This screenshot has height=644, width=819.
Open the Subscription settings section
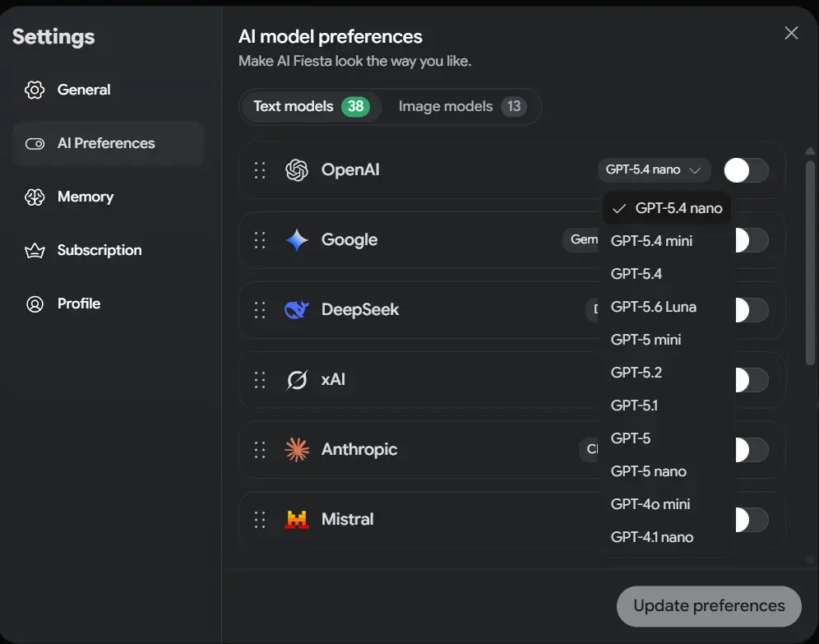(x=108, y=251)
